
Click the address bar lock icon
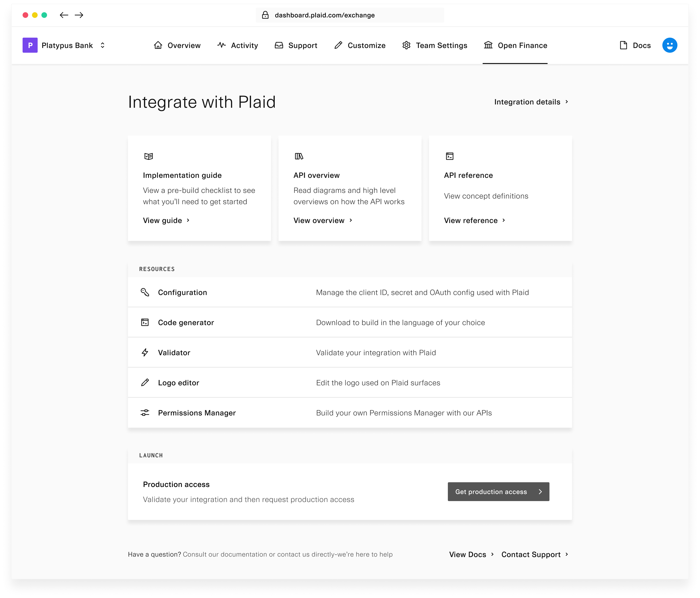266,15
